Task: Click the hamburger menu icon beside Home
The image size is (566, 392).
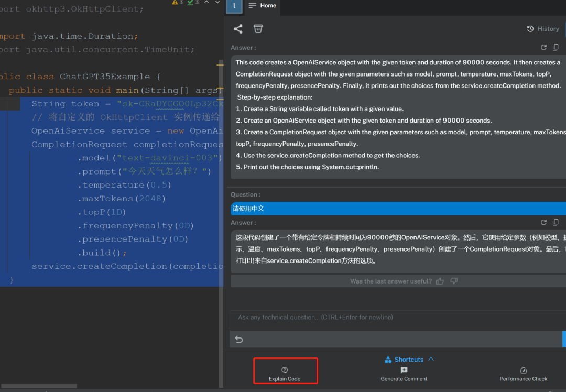Action: coord(252,5)
